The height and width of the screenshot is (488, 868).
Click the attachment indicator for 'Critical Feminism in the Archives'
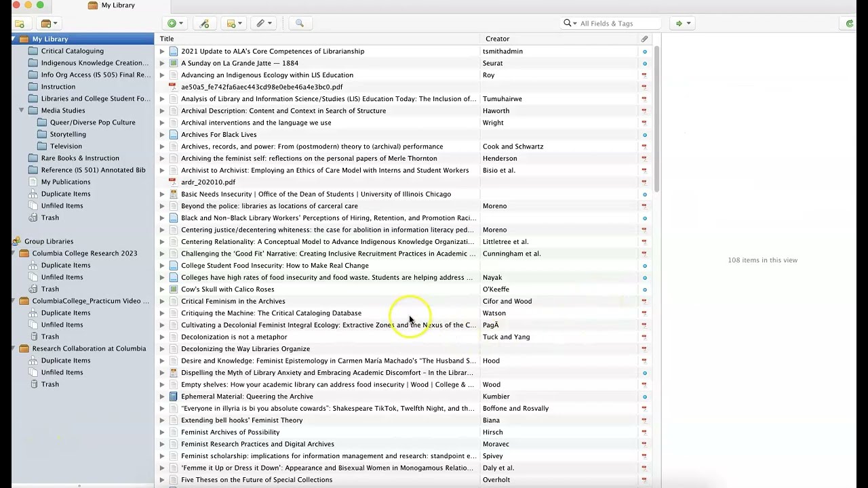coord(644,302)
